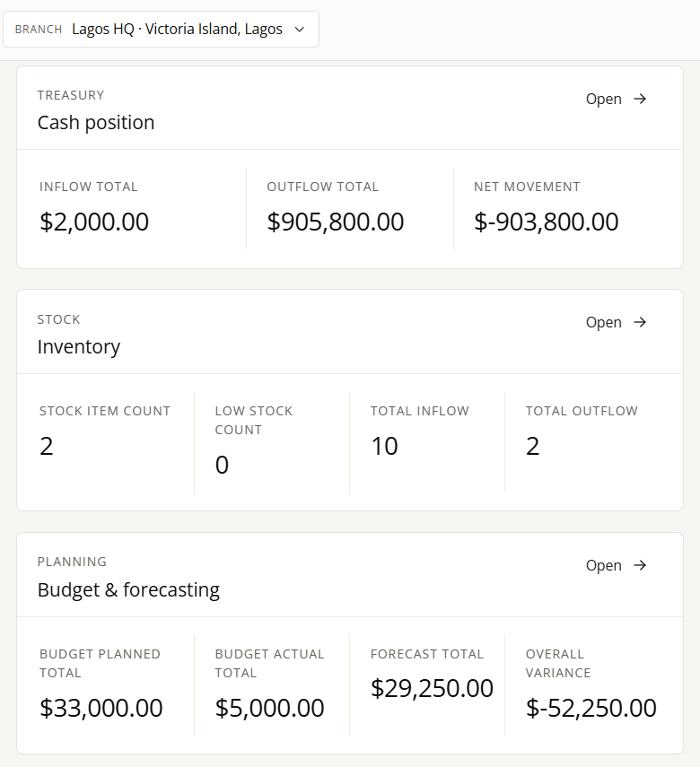Click the TOTAL OUTFLOW label
The height and width of the screenshot is (767, 700).
tap(582, 411)
